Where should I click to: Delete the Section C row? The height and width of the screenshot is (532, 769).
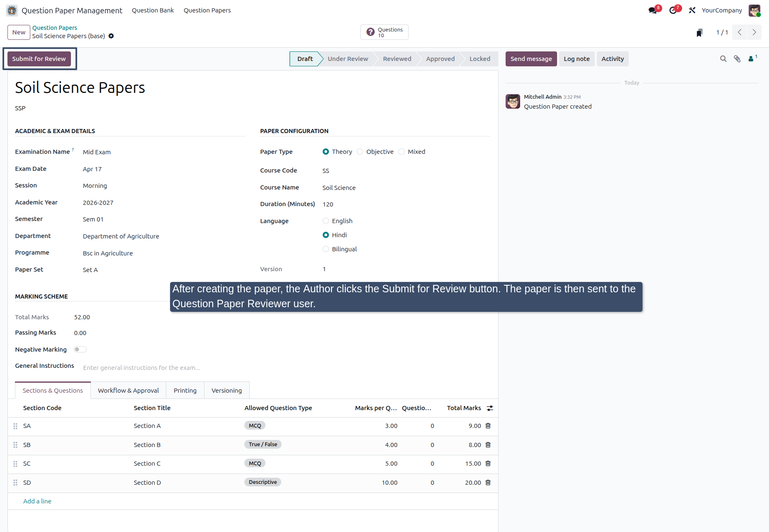(x=488, y=464)
